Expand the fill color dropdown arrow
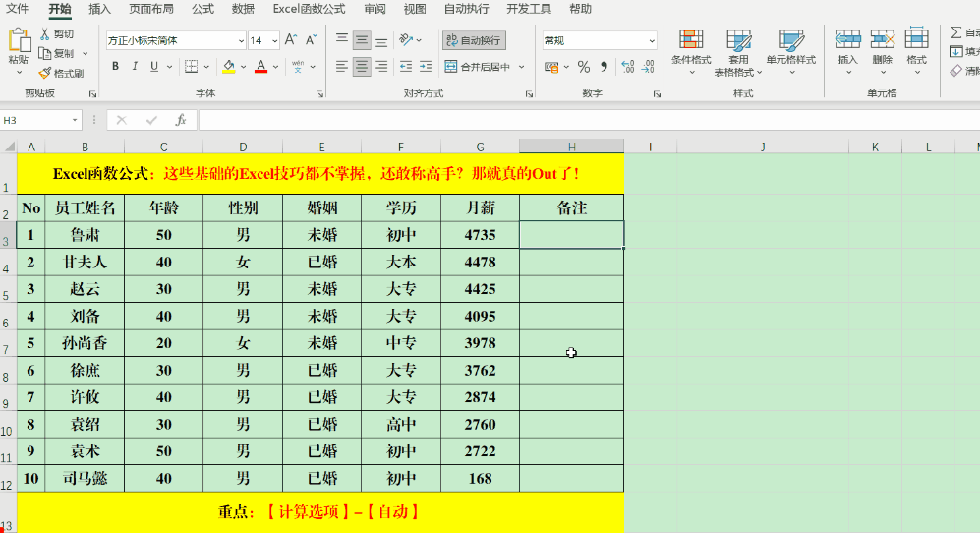 click(243, 67)
